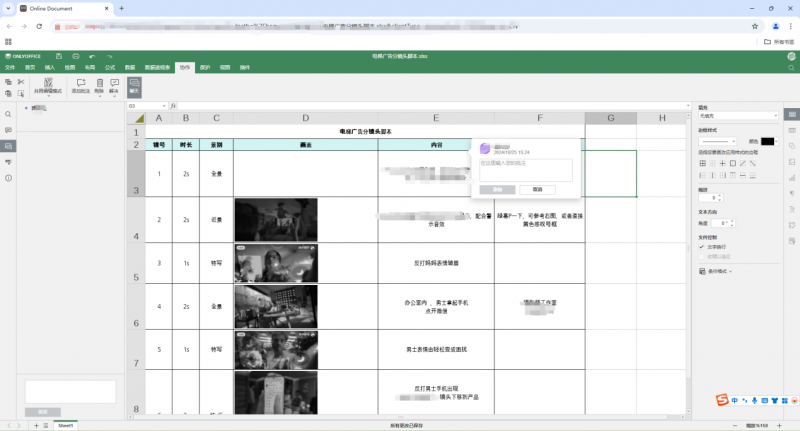Image resolution: width=800 pixels, height=431 pixels.
Task: Select the Sheet1 tab at bottom
Action: (x=65, y=425)
